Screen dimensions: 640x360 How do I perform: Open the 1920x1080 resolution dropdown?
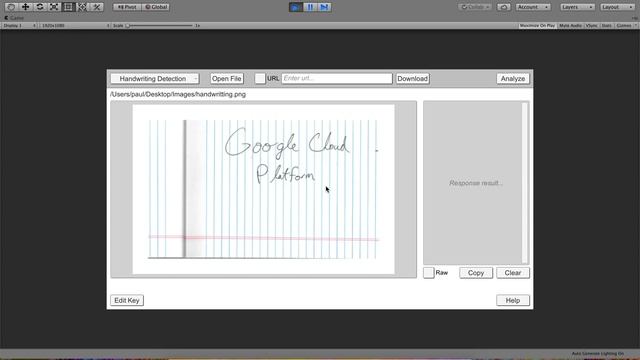[x=75, y=26]
